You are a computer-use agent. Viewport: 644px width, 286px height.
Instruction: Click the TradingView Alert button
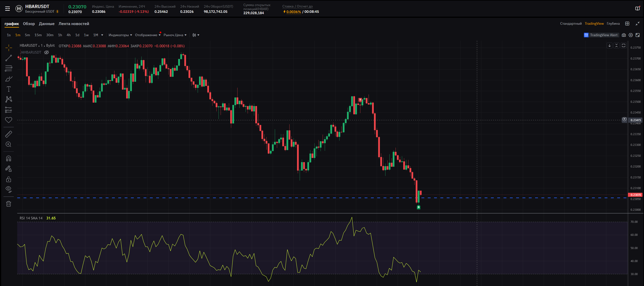coord(601,35)
